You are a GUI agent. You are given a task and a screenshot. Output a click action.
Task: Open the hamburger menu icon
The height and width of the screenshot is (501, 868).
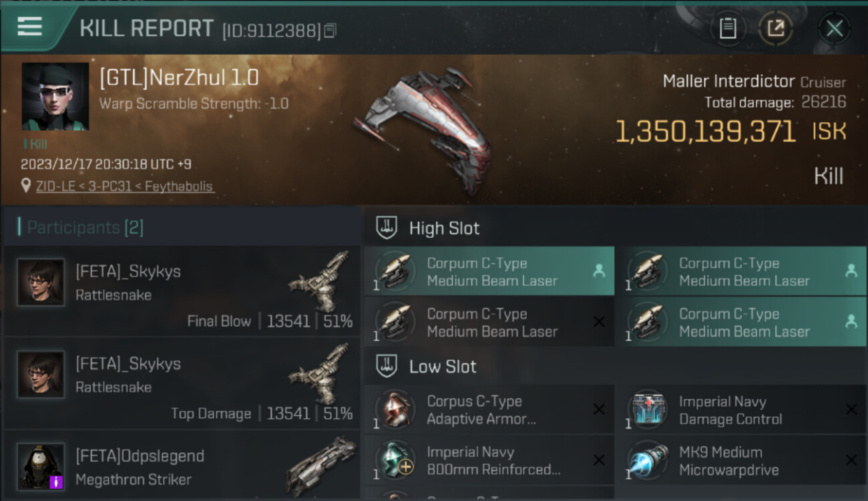click(29, 27)
